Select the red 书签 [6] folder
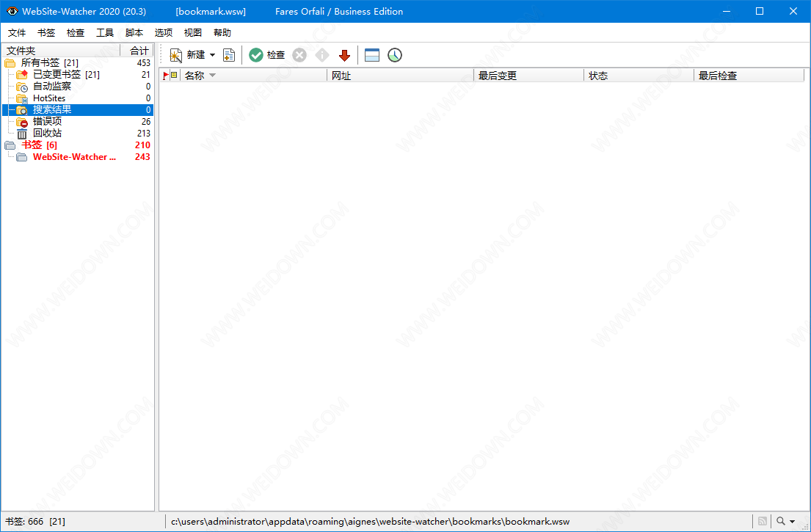 [40, 145]
